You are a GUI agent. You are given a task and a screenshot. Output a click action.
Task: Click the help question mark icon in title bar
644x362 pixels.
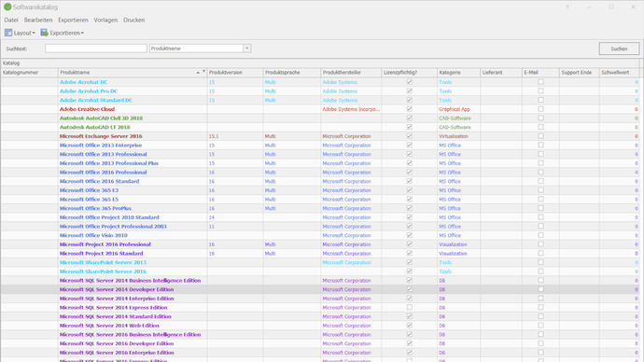(x=567, y=7)
